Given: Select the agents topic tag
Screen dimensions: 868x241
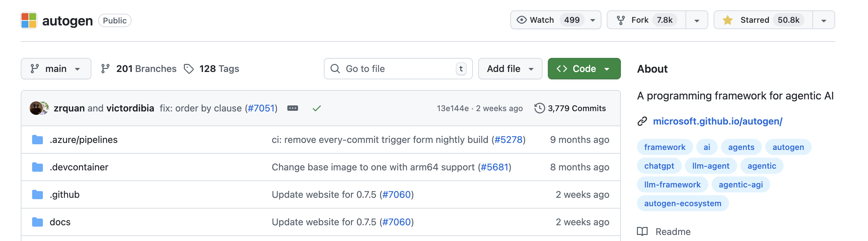Looking at the screenshot, I should [741, 147].
